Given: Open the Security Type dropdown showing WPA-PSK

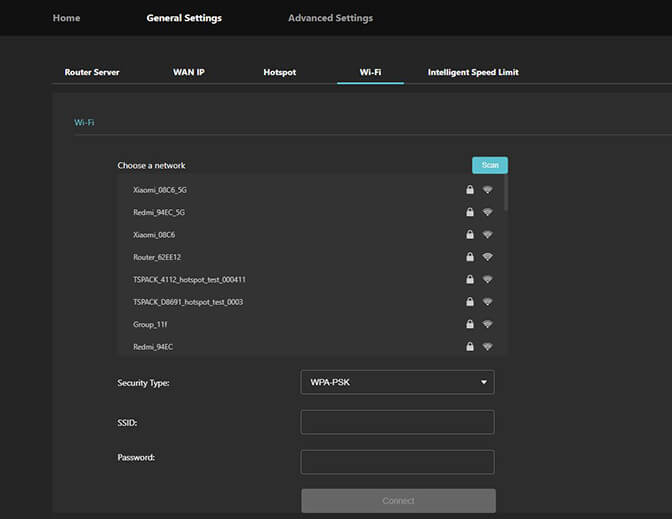Looking at the screenshot, I should [x=397, y=382].
